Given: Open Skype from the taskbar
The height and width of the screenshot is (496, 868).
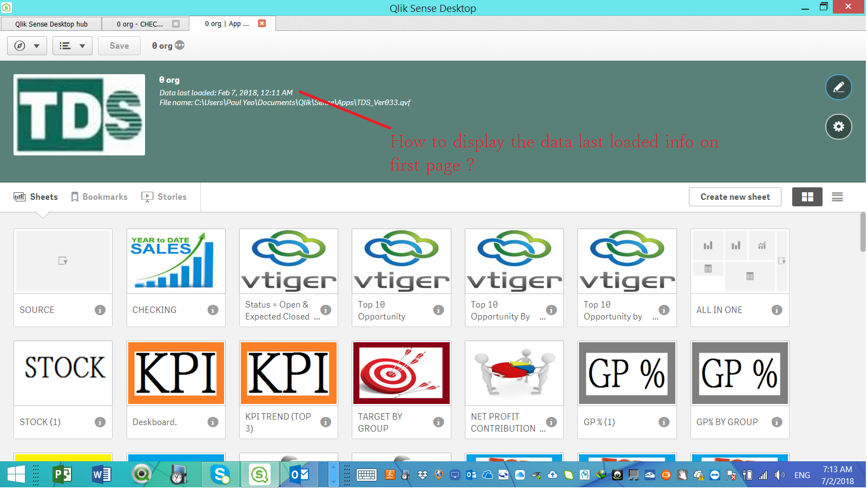Looking at the screenshot, I should pos(221,475).
